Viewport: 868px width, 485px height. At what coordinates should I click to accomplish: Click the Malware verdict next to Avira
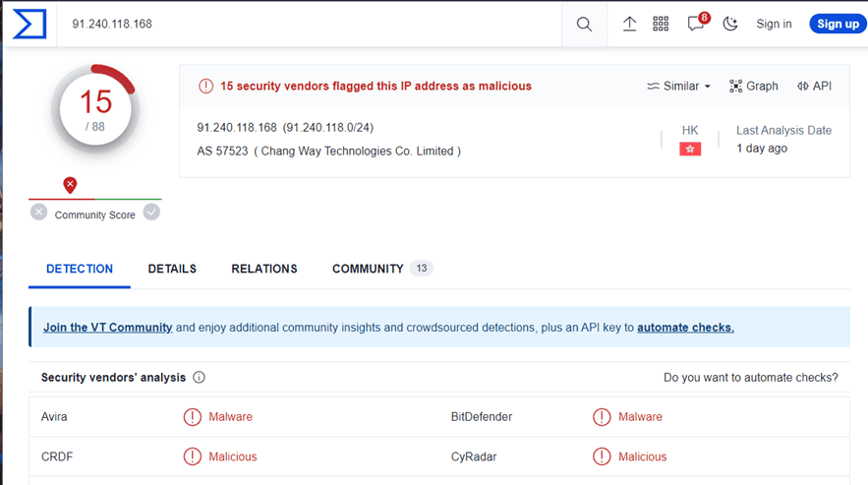tap(230, 417)
